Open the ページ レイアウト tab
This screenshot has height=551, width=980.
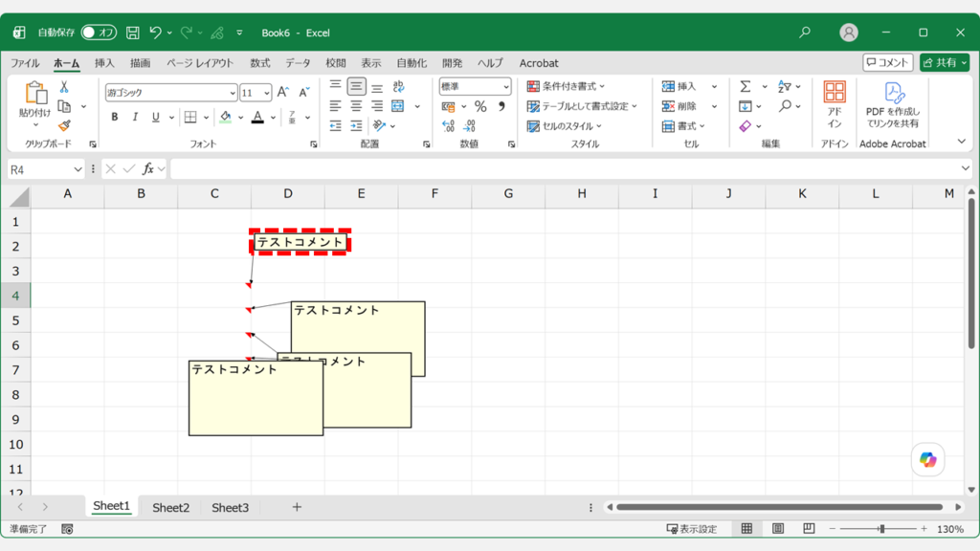coord(200,63)
